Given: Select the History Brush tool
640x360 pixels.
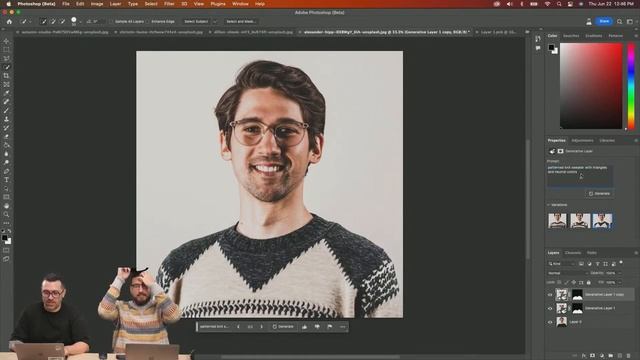Looking at the screenshot, I should click(x=6, y=128).
